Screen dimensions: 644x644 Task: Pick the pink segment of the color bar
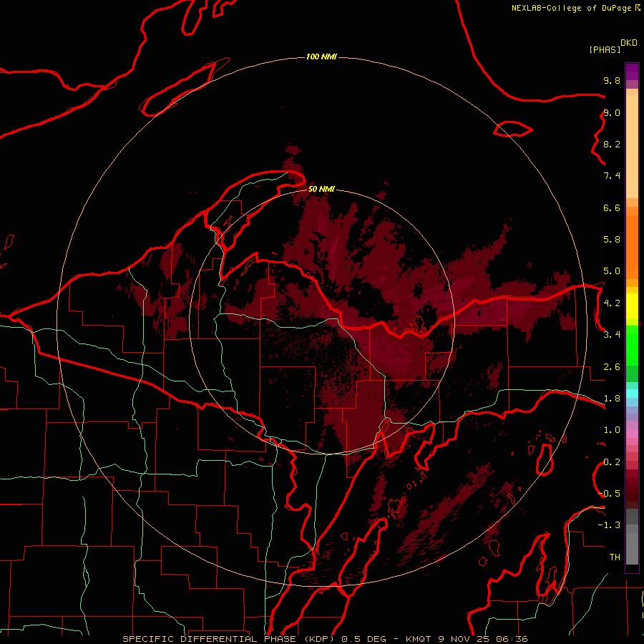coord(632,434)
